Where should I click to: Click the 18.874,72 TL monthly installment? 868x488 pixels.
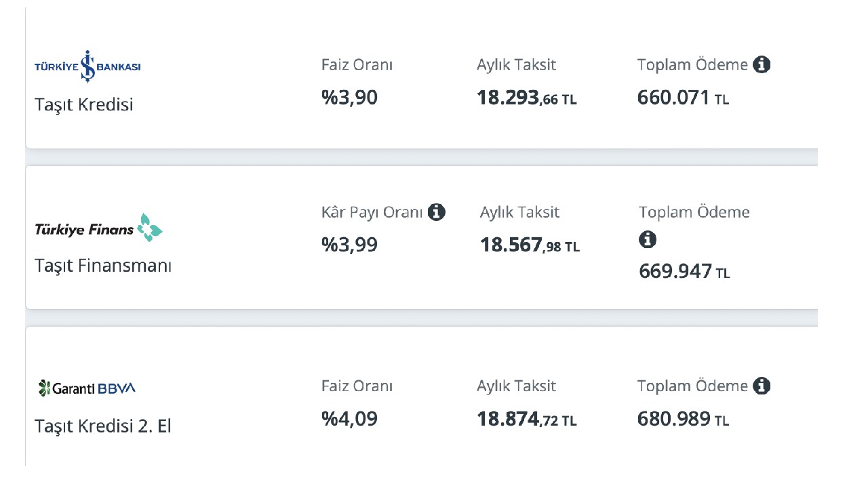click(527, 420)
